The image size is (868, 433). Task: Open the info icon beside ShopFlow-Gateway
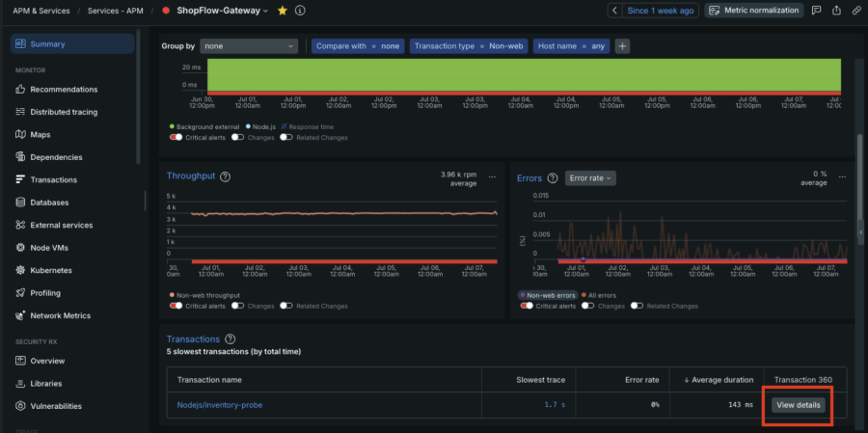point(300,11)
